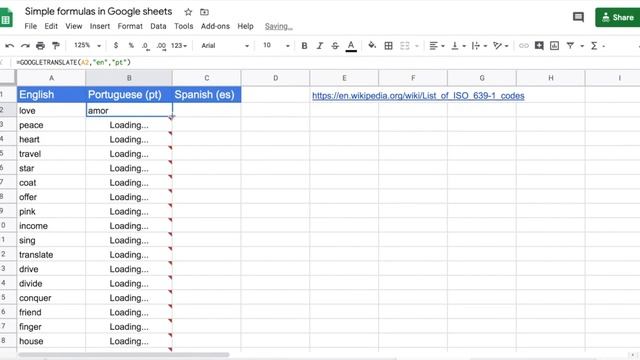Open the fill color picker
The height and width of the screenshot is (360, 640).
(372, 45)
